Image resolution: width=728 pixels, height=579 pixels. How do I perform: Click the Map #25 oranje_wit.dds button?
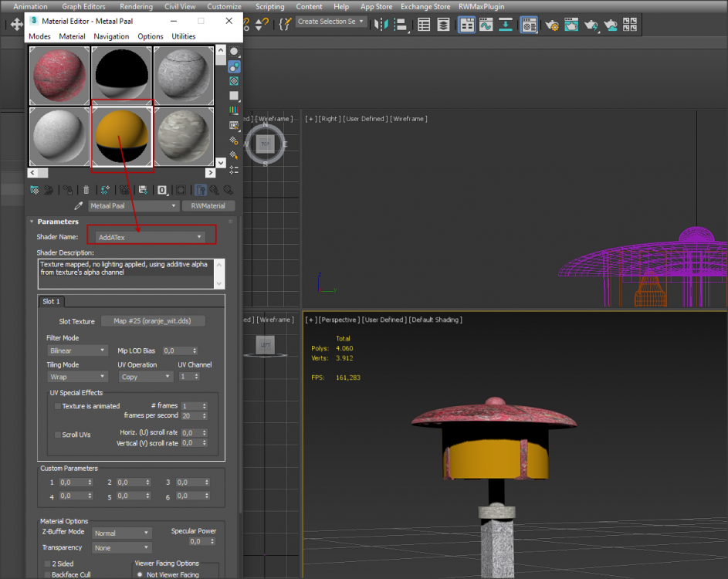153,321
